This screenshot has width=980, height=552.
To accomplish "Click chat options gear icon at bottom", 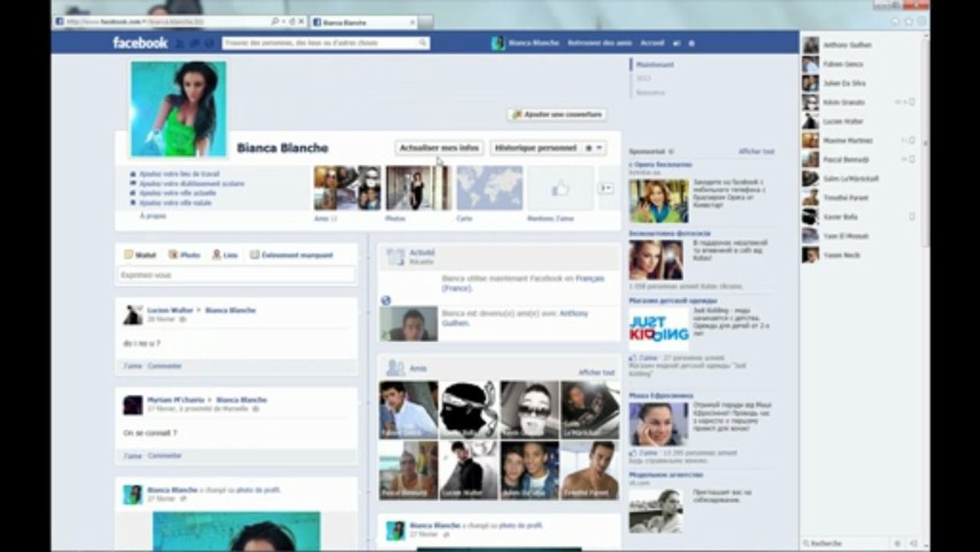I will click(897, 544).
